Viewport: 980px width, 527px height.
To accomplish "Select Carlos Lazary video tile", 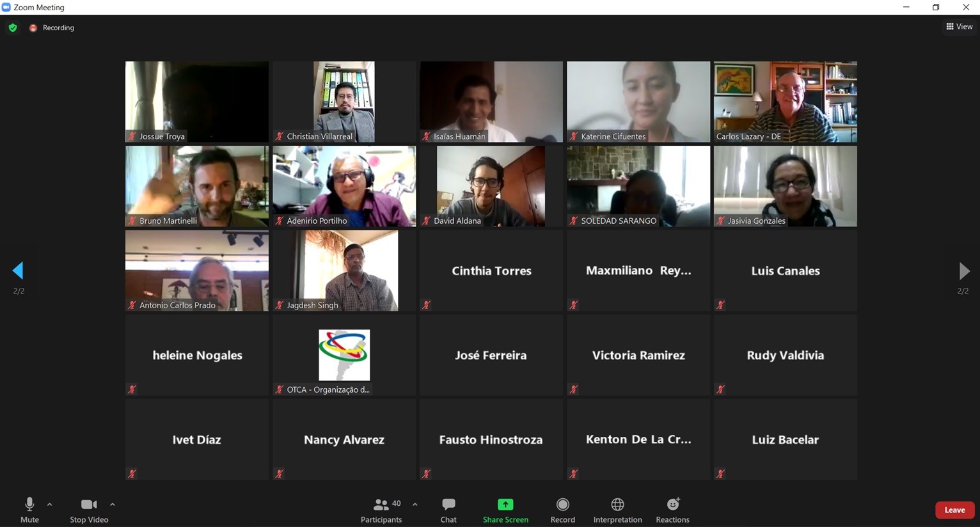I will coord(785,101).
